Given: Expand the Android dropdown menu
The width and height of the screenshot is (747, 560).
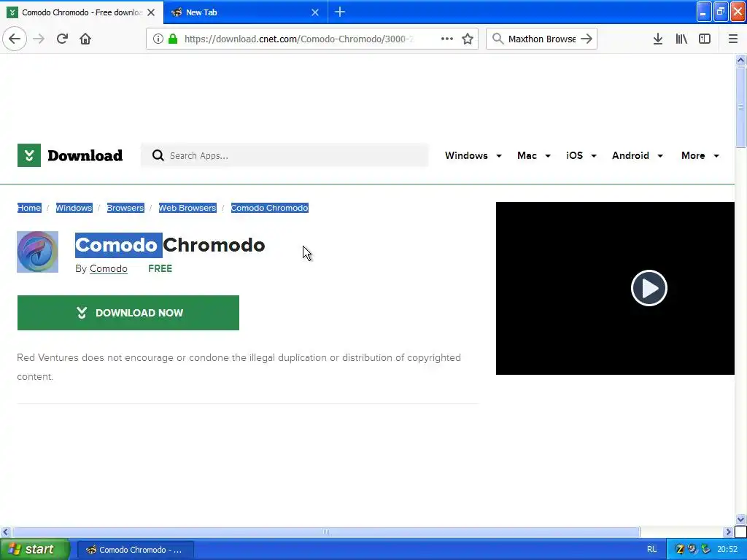Looking at the screenshot, I should coord(638,156).
